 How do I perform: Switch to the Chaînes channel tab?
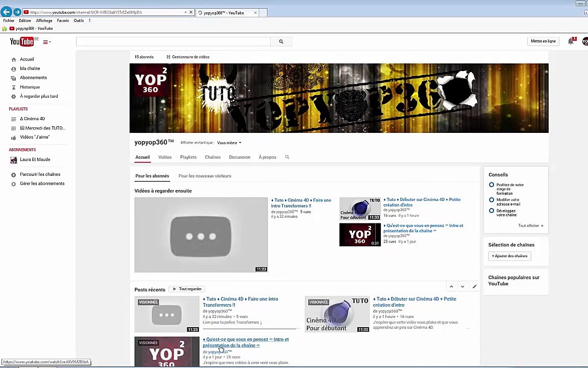coord(213,157)
